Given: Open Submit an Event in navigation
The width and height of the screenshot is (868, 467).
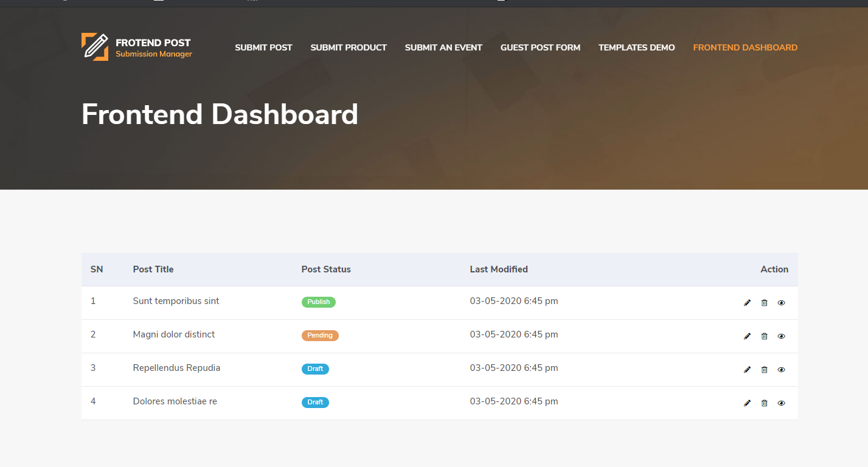Looking at the screenshot, I should (x=443, y=47).
